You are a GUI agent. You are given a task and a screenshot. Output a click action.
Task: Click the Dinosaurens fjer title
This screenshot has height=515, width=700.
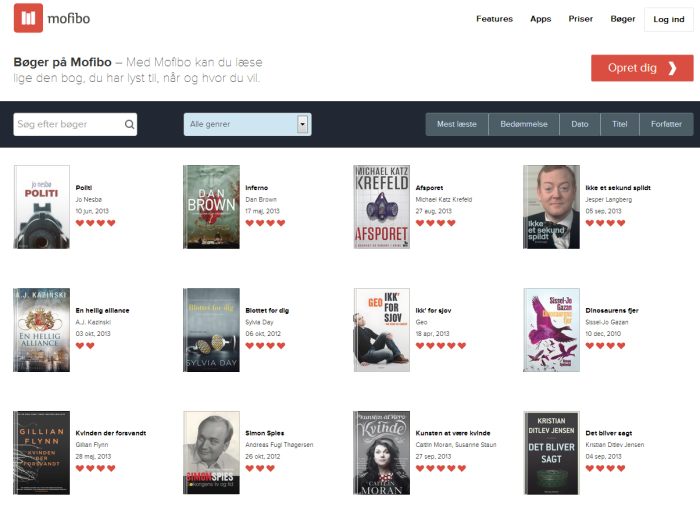click(x=612, y=311)
